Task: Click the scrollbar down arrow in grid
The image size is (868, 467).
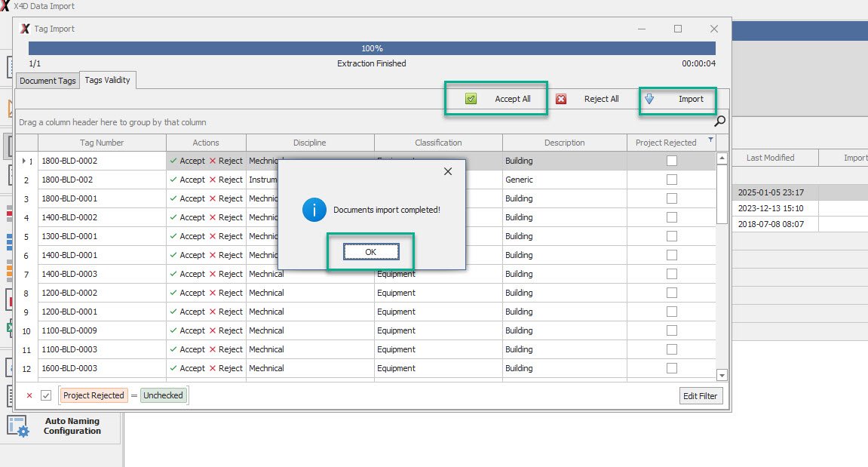Action: pyautogui.click(x=722, y=375)
